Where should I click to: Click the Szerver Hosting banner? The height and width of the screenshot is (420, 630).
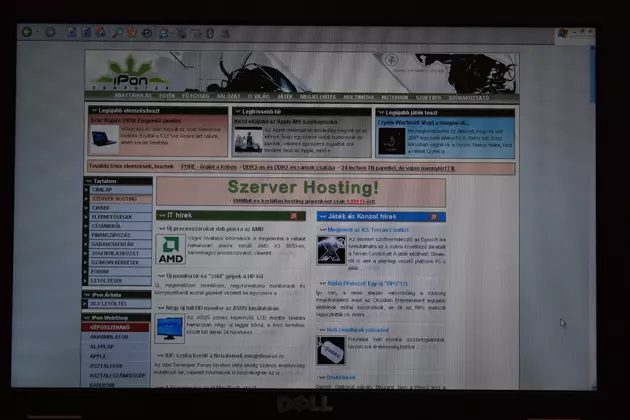[301, 192]
